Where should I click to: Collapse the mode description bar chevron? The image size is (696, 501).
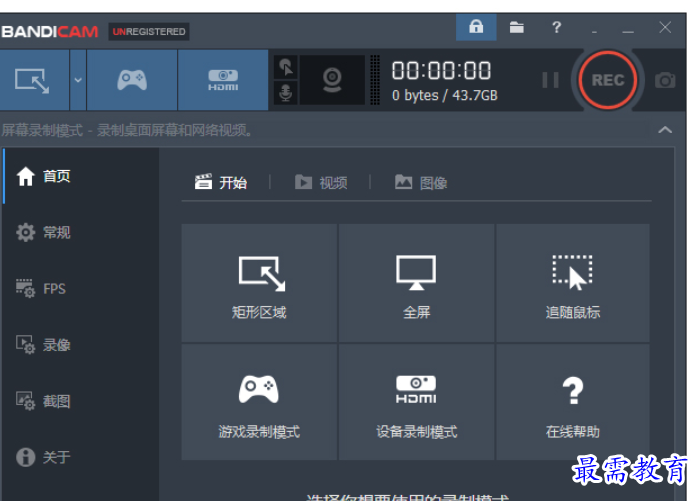[665, 130]
